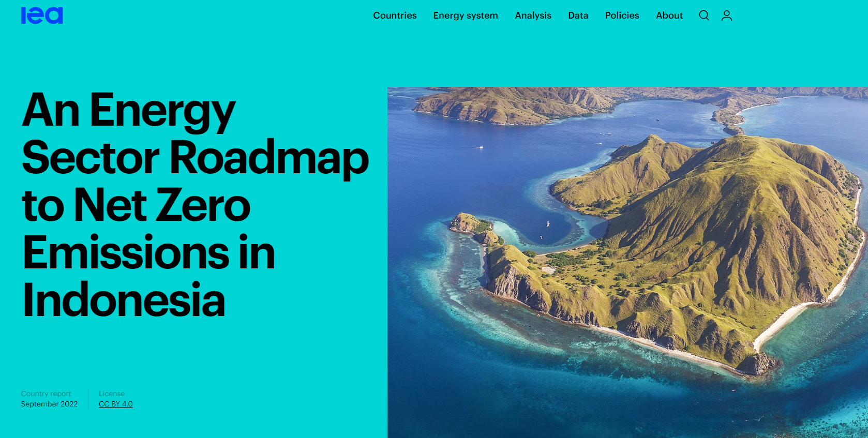The height and width of the screenshot is (438, 868).
Task: Click the 'An Energy' title line
Action: pyautogui.click(x=128, y=110)
